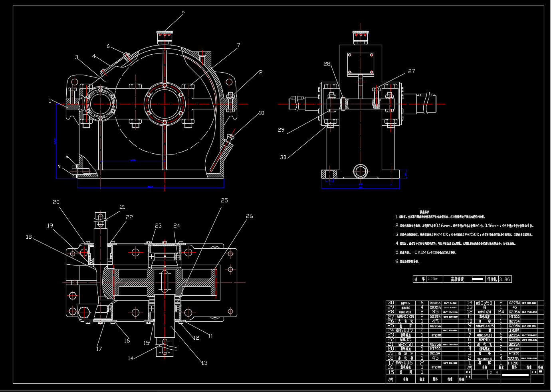Select balloon label 7 in front view

pos(238,45)
